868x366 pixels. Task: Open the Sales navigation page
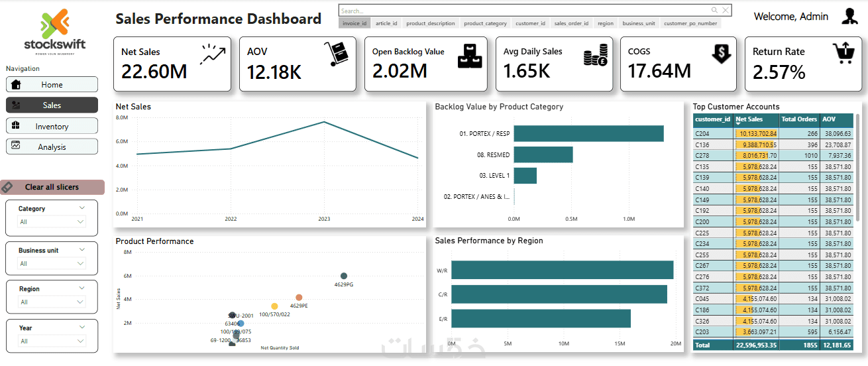pyautogui.click(x=52, y=105)
